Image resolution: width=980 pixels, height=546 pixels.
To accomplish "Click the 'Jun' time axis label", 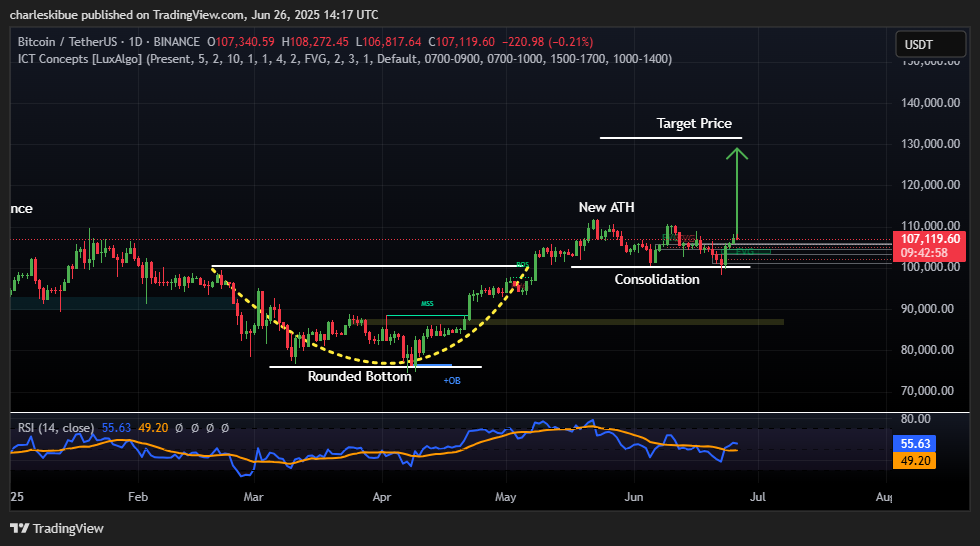I will pos(634,497).
